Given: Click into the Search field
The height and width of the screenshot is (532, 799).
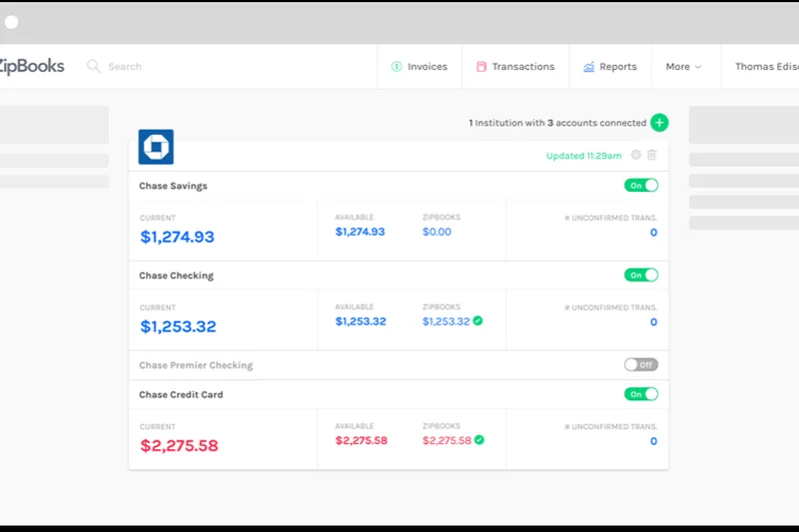Looking at the screenshot, I should click(125, 67).
